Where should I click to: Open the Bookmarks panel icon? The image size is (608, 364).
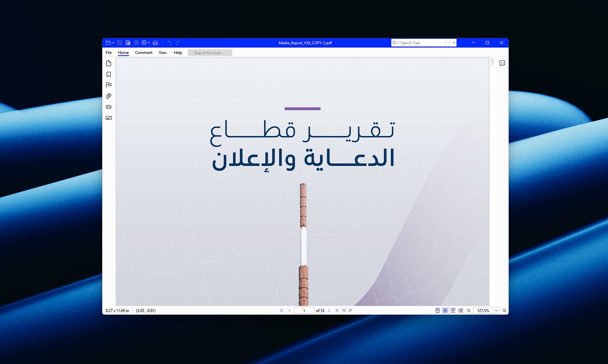click(x=109, y=74)
